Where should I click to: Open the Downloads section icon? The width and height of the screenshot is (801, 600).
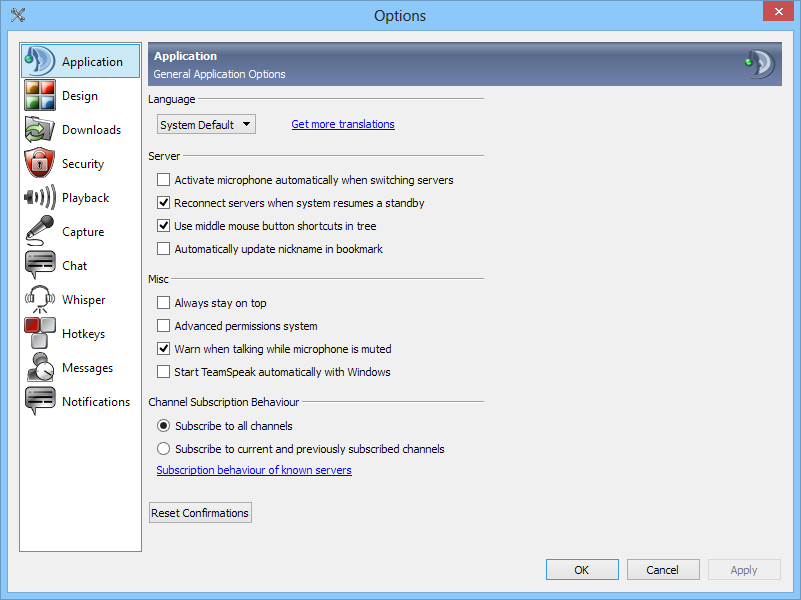point(39,130)
